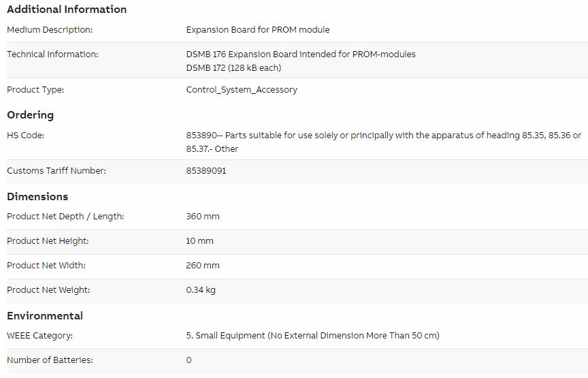Click the Number of Batteries label

pos(50,360)
